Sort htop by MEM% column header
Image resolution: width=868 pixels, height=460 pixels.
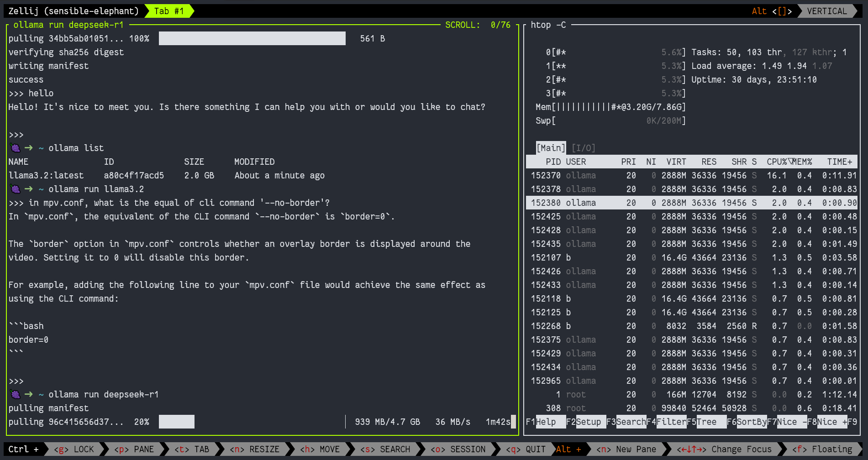coord(802,162)
